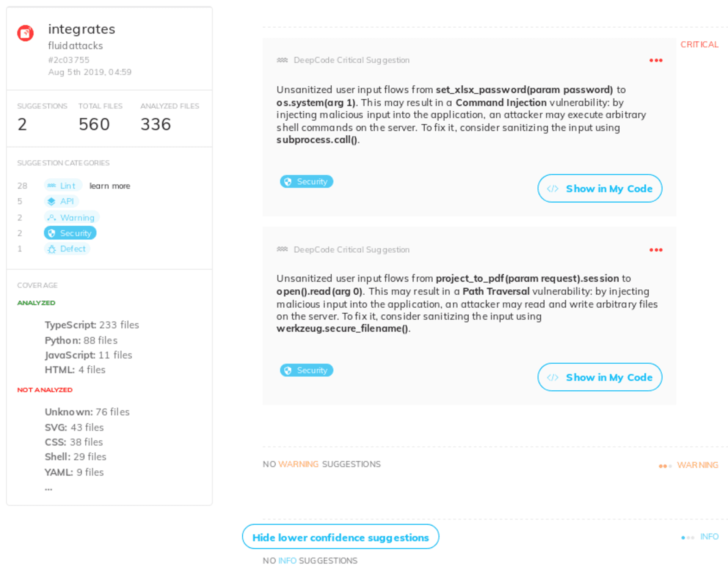Toggle the API category filter
This screenshot has height=586, width=728.
61,201
